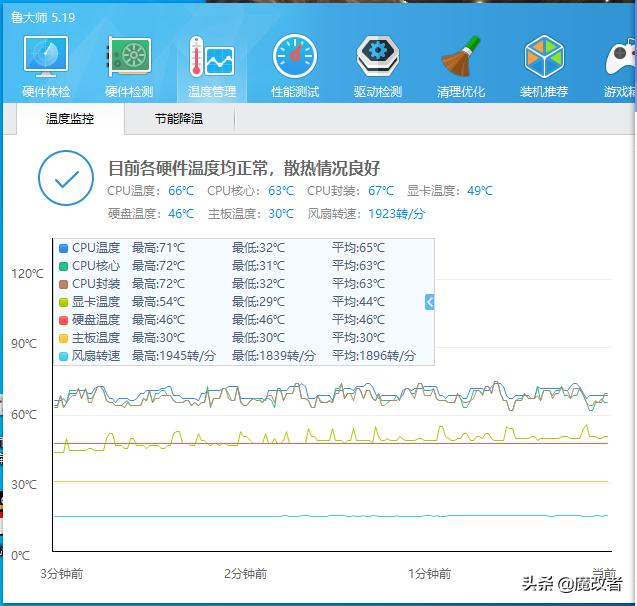Click 最高:1945转/分 fan speed value
The width and height of the screenshot is (637, 606).
click(173, 356)
